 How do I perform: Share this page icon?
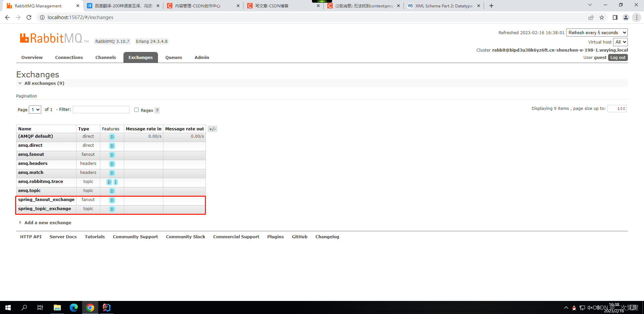(x=591, y=17)
